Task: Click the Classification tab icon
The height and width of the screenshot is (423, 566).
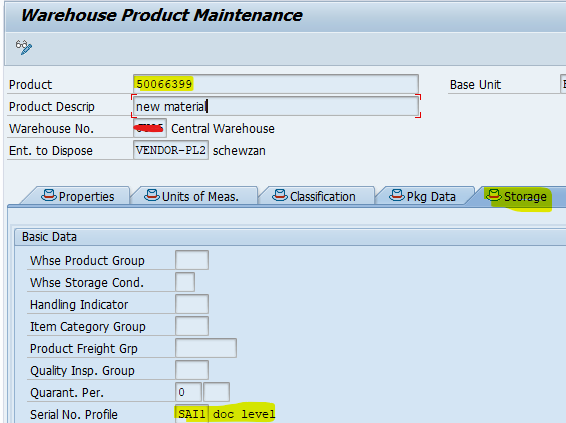Action: (280, 195)
